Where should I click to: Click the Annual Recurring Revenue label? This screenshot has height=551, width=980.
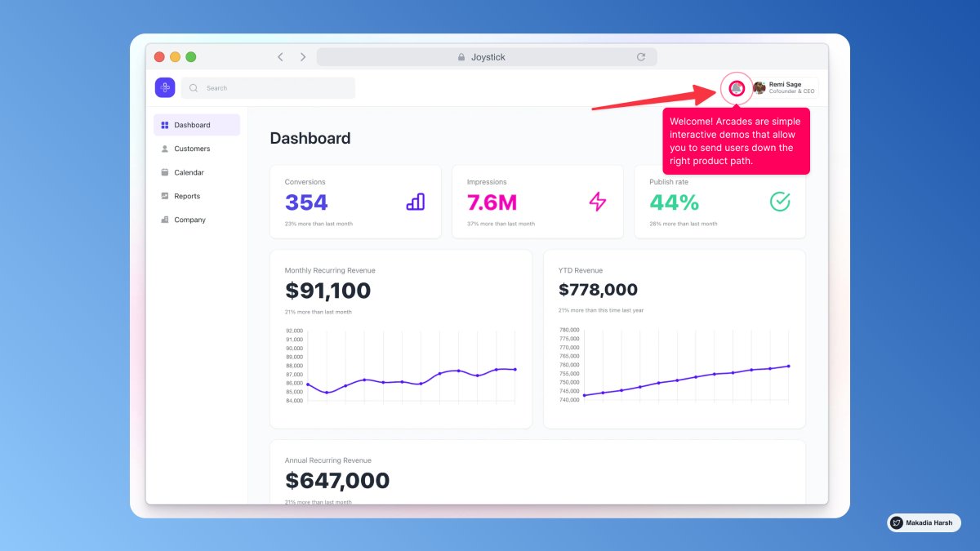(x=328, y=460)
